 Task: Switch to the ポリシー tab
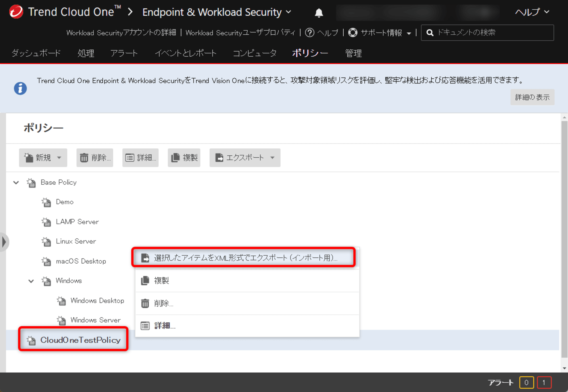(x=310, y=53)
